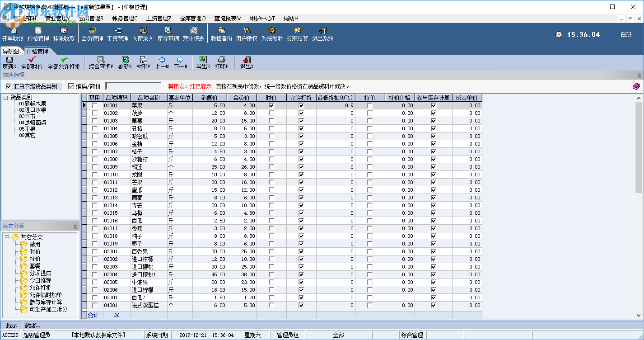Select the 01新鲜水果 category in tree
The height and width of the screenshot is (340, 644).
(x=33, y=104)
